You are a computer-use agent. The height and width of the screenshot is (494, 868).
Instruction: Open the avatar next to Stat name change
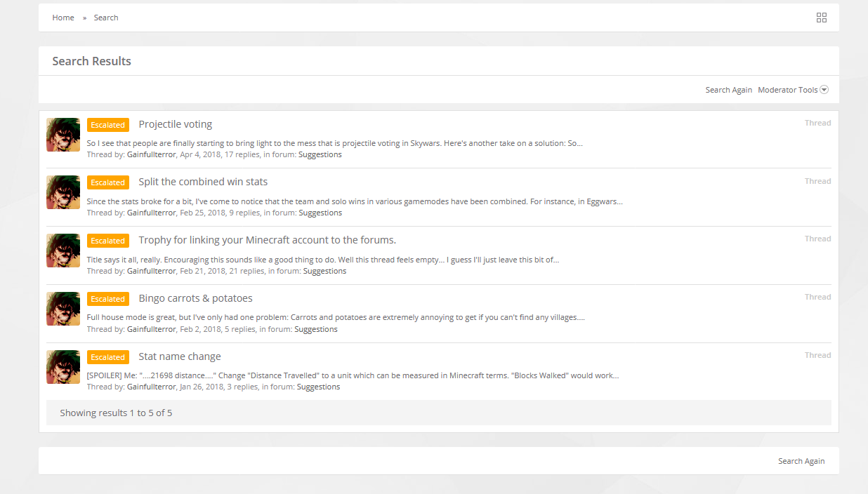[x=63, y=367]
